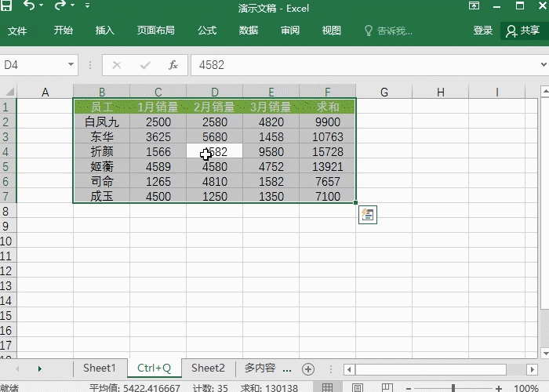
Task: Switch to Normal view icon in status bar
Action: 327,387
